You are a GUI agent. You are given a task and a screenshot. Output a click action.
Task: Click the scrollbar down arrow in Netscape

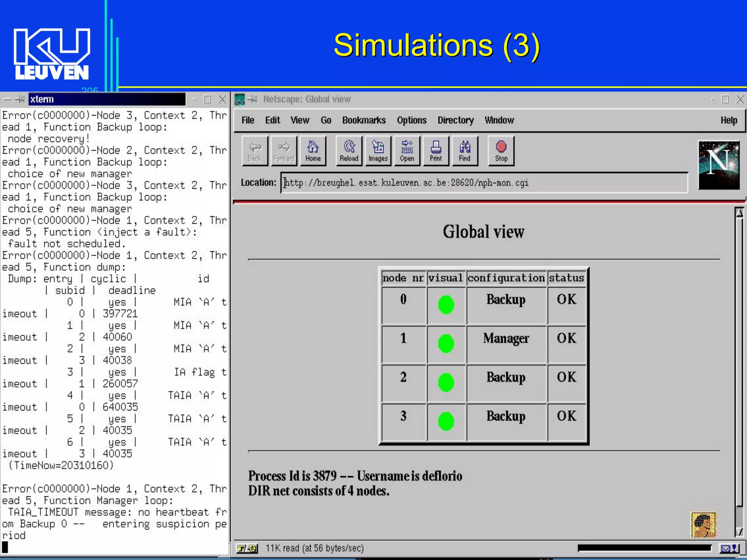pos(739,532)
